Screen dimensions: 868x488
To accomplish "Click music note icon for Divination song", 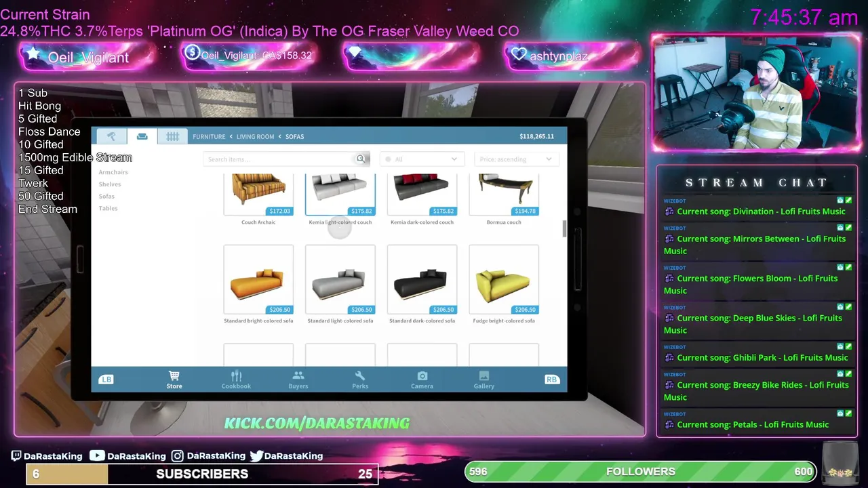I will click(x=669, y=211).
